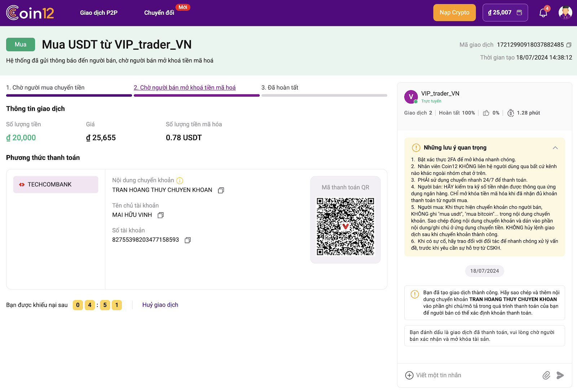Click the plus icon in message box

pos(409,375)
